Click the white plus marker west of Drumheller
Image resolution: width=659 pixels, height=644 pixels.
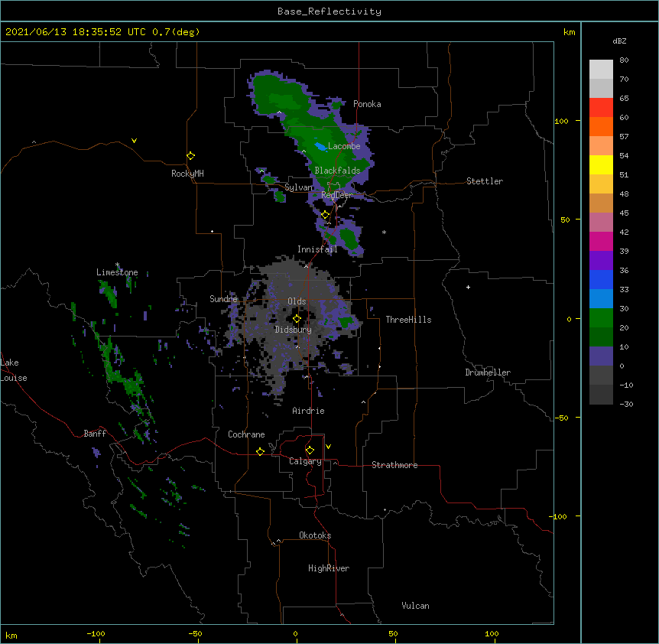point(468,287)
